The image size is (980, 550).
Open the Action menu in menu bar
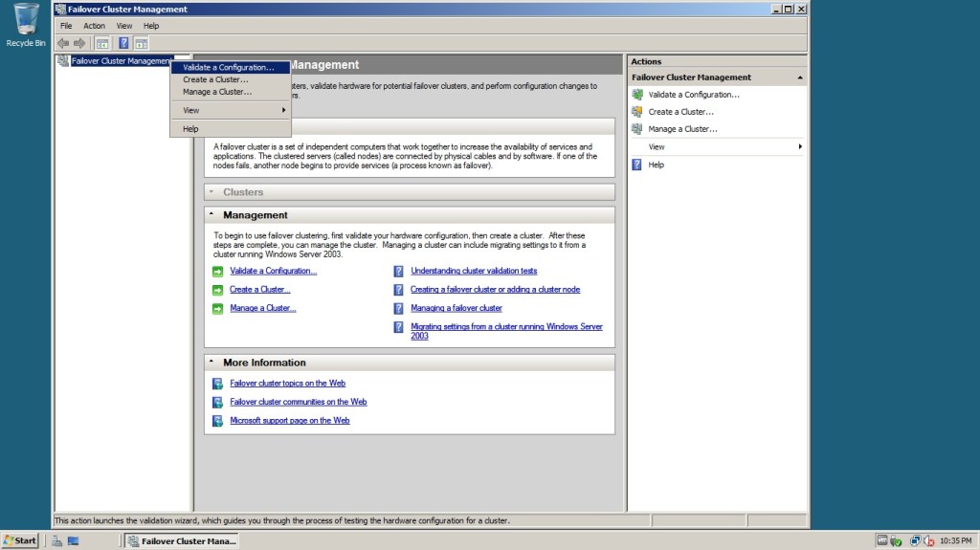[x=94, y=26]
